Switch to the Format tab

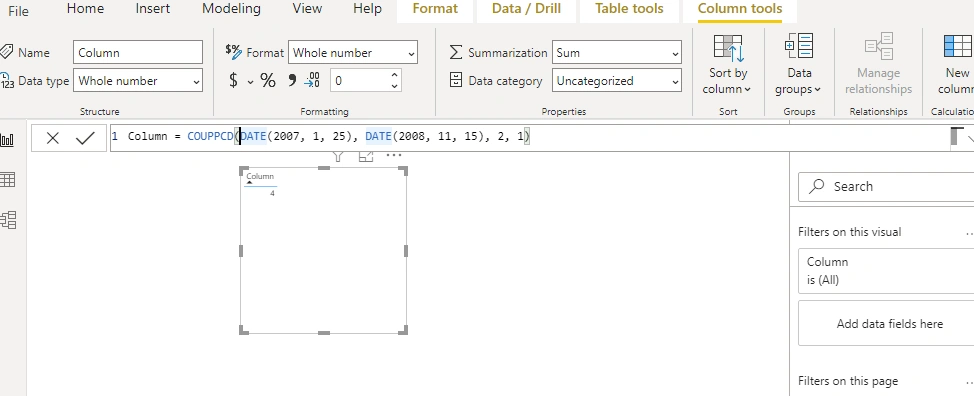(x=435, y=9)
